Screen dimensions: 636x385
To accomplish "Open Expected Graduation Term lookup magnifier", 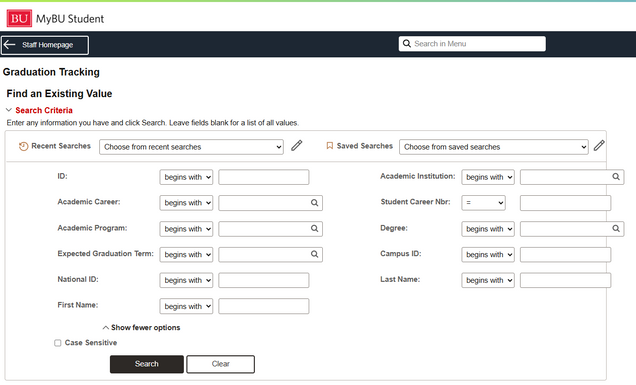I will point(314,254).
